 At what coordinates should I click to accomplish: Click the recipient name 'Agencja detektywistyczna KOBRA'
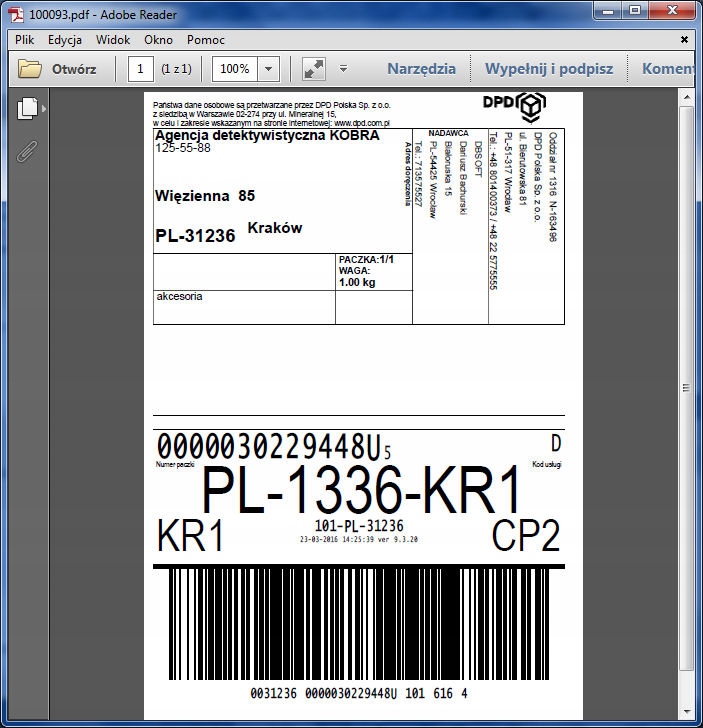click(x=267, y=135)
